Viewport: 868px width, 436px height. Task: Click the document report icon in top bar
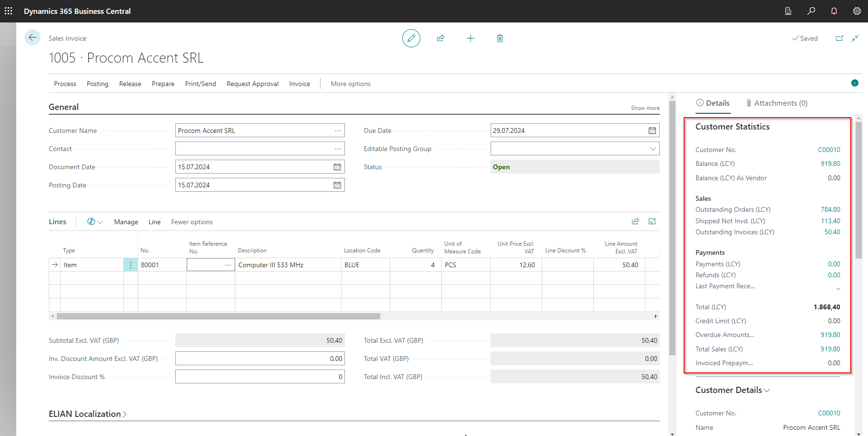coord(788,11)
